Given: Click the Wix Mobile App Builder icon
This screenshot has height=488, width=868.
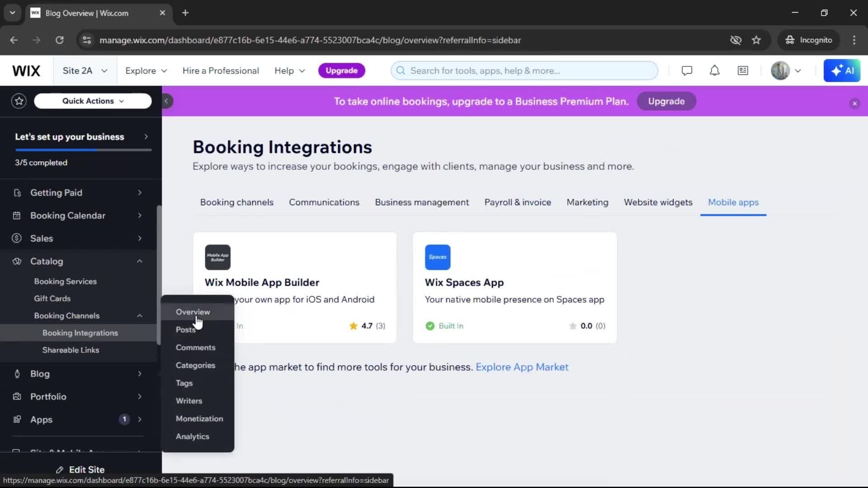Looking at the screenshot, I should [x=217, y=257].
